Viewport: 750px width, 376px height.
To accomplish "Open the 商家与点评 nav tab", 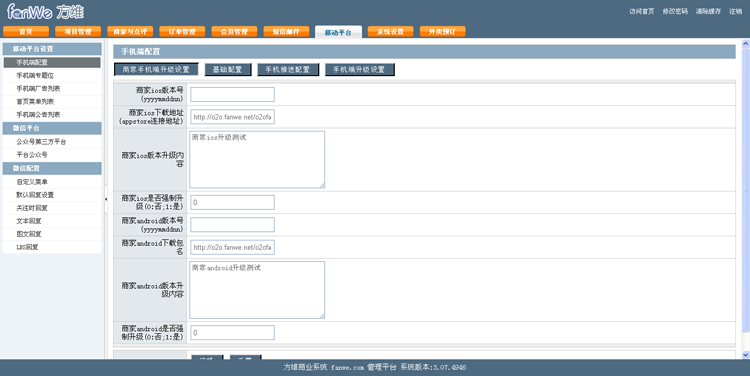I will pos(130,32).
